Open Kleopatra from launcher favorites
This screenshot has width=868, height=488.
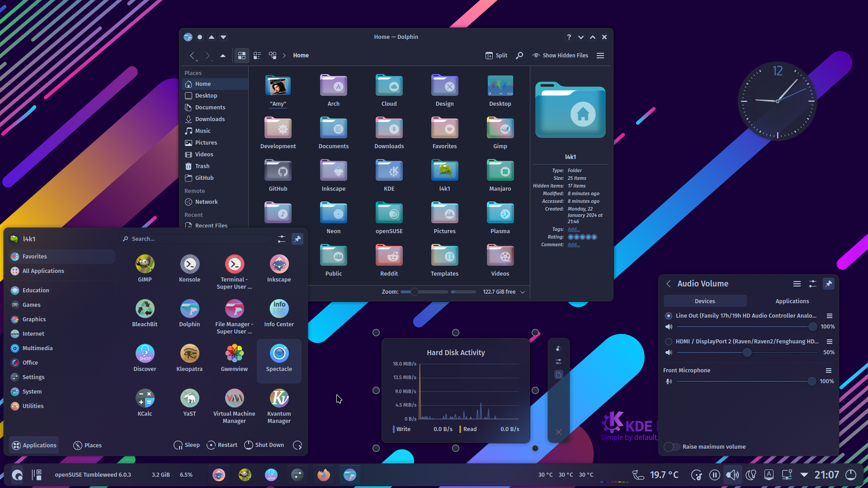pos(189,358)
